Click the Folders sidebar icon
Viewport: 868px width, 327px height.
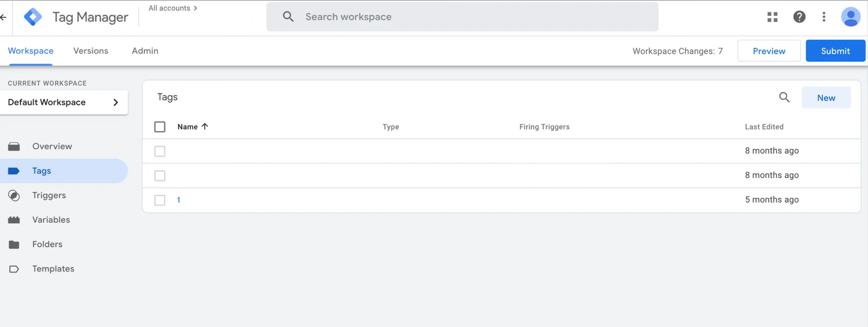[14, 244]
